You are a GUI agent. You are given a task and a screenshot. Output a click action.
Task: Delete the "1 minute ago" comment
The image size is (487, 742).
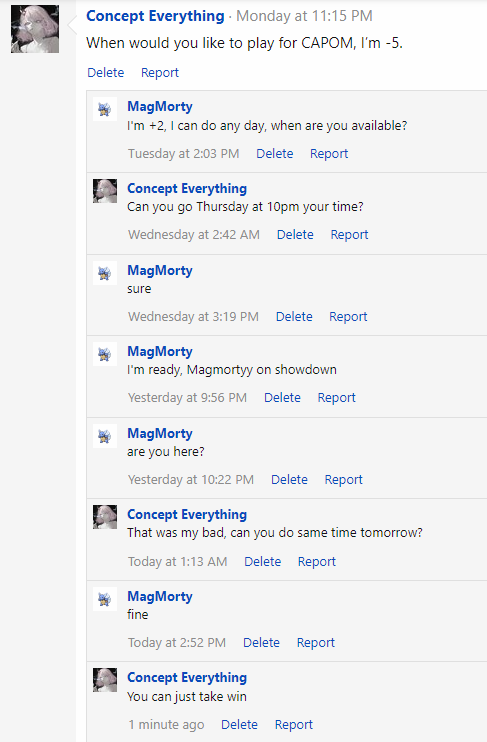tap(239, 724)
